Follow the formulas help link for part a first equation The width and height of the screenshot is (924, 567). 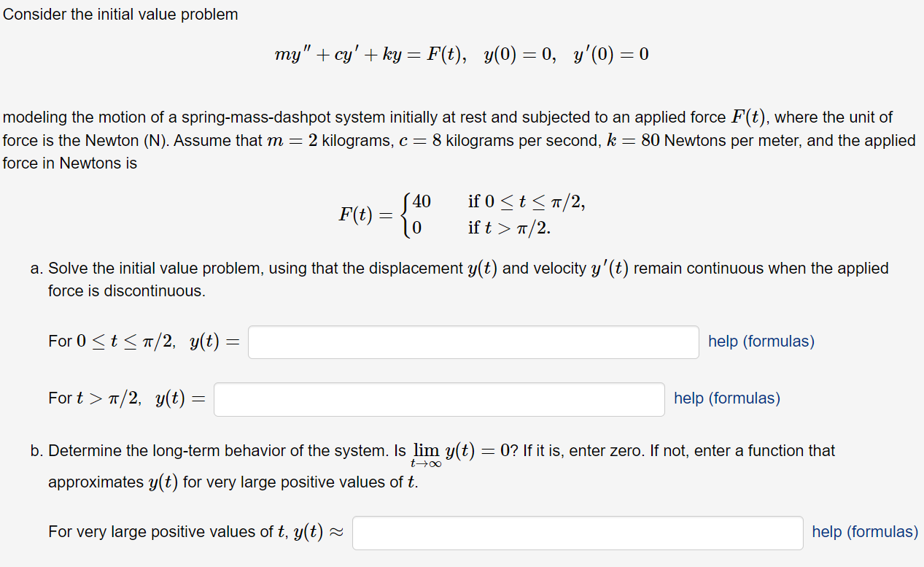coord(761,342)
